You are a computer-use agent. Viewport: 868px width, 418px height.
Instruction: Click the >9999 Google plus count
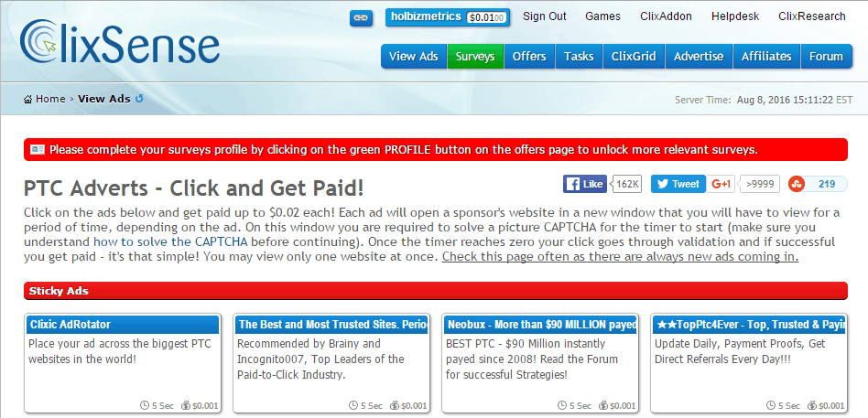[x=760, y=184]
